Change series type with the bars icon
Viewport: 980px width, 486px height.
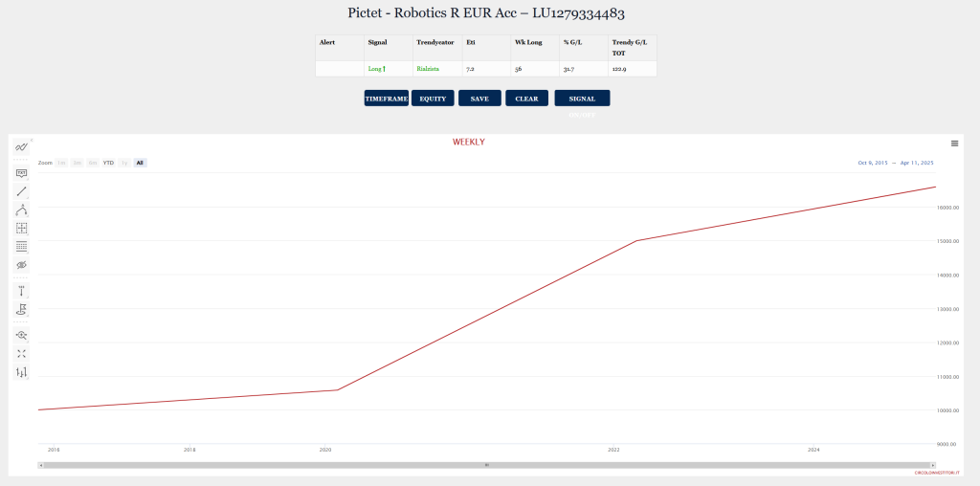pyautogui.click(x=21, y=372)
